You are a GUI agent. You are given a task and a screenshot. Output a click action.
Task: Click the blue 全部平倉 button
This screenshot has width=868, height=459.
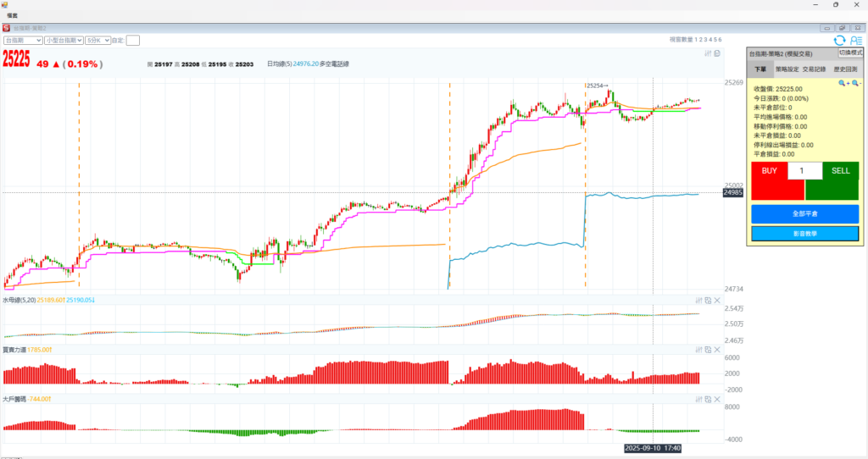coord(804,213)
